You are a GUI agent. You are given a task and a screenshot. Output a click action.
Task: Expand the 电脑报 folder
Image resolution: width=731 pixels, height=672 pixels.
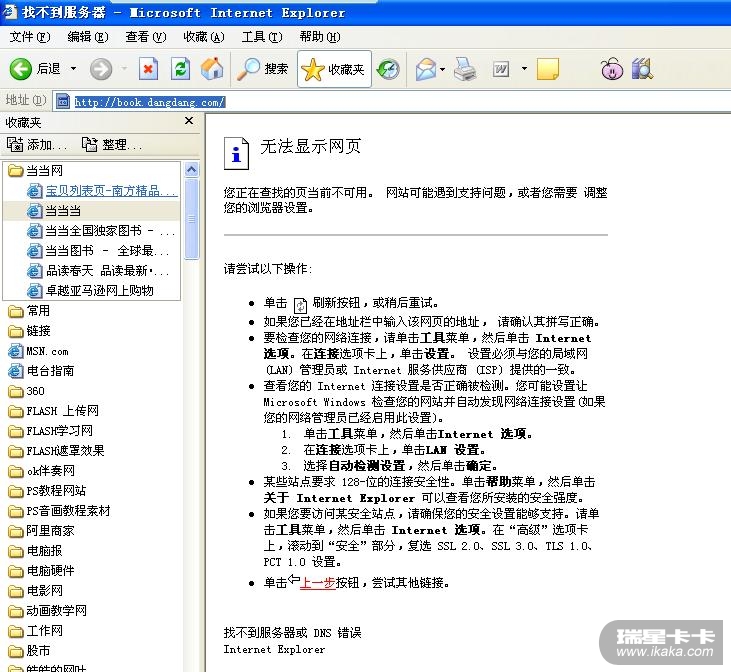[x=35, y=551]
